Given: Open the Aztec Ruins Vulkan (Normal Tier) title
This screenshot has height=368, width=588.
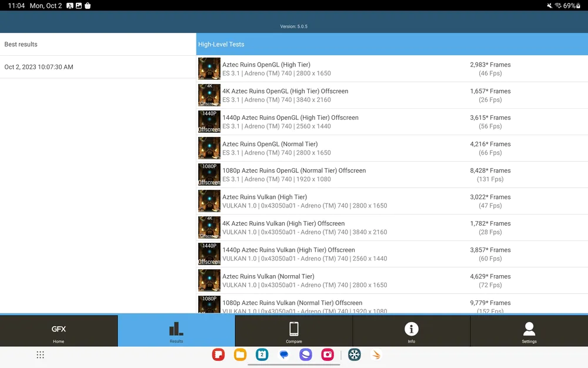Looking at the screenshot, I should (x=269, y=276).
